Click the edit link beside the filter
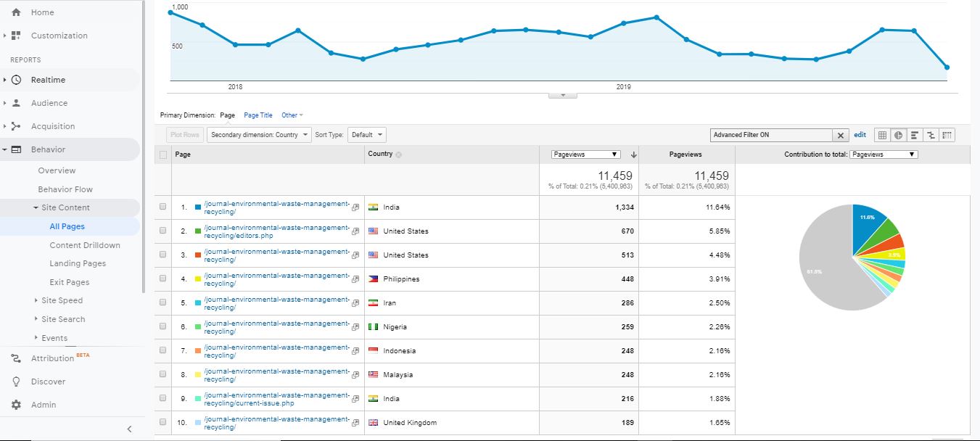The height and width of the screenshot is (441, 980). (860, 135)
